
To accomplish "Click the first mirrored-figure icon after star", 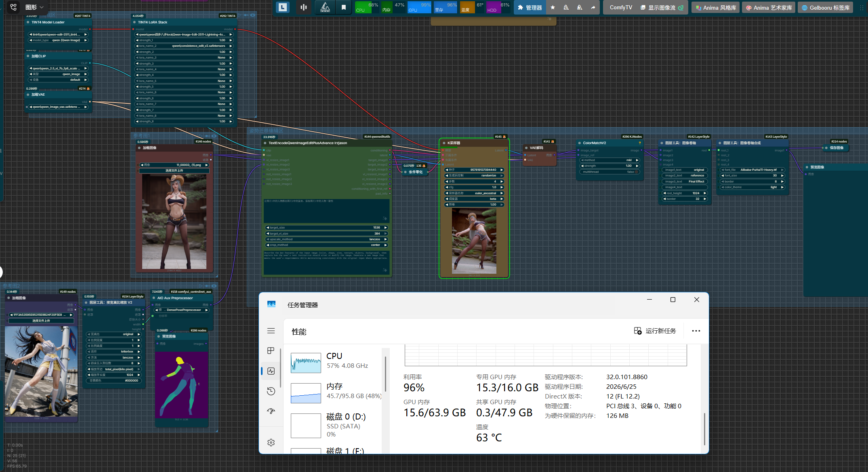I will 566,8.
